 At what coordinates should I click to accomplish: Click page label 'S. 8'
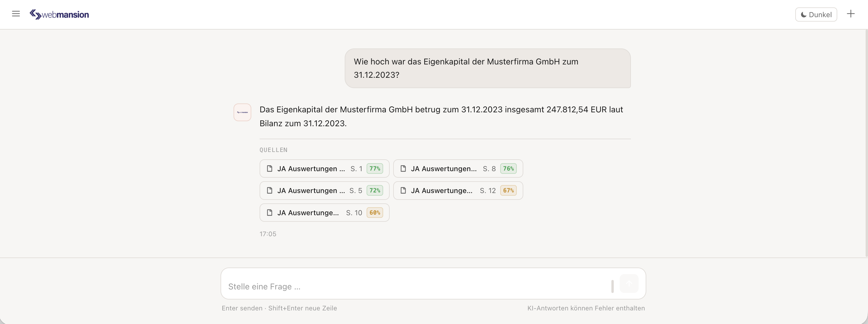pos(489,169)
